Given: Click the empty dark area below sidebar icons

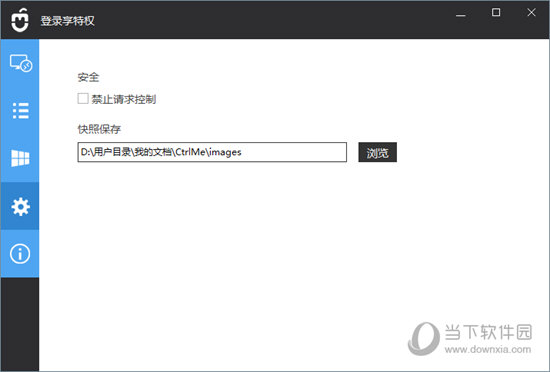Looking at the screenshot, I should tap(20, 324).
